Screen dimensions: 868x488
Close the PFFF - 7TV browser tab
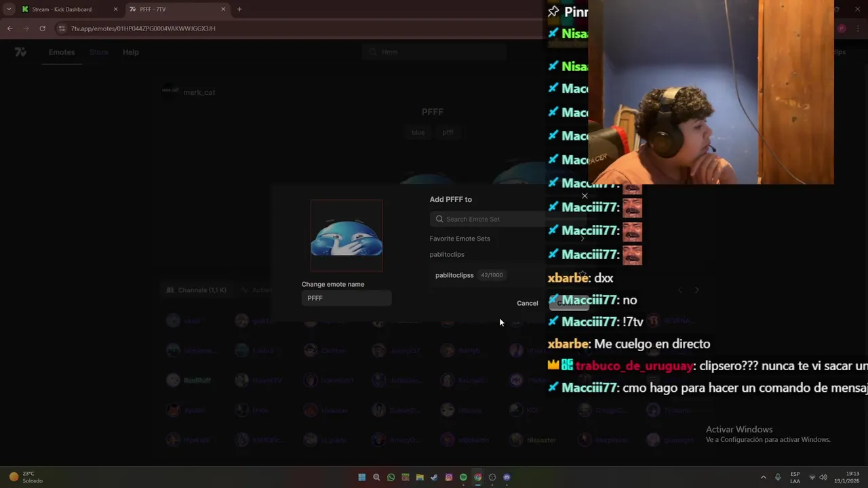tap(223, 9)
